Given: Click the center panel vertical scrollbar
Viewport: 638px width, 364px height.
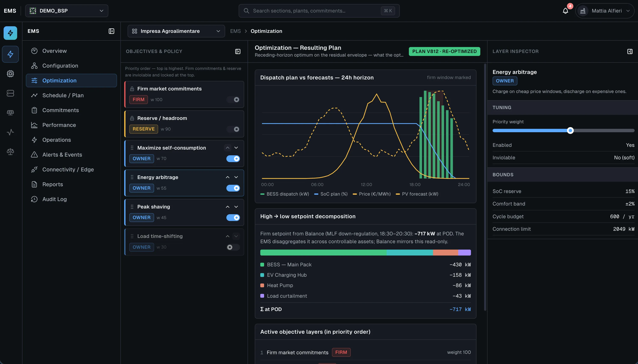Looking at the screenshot, I should point(485,188).
